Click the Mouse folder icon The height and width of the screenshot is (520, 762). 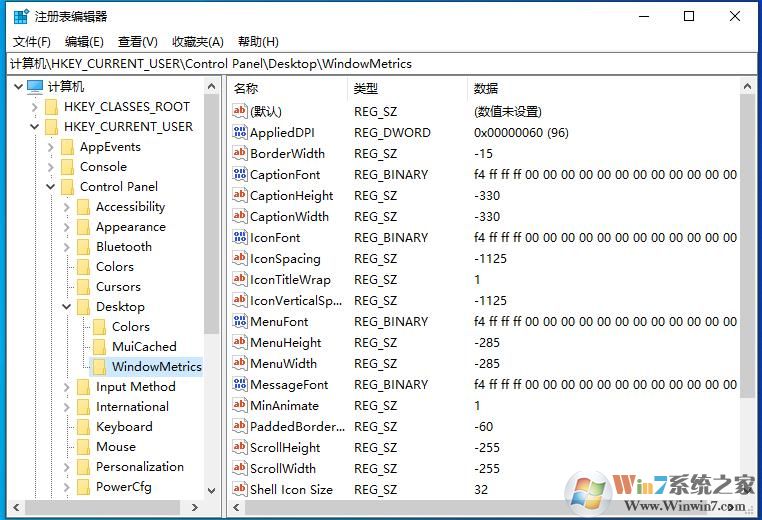point(83,447)
